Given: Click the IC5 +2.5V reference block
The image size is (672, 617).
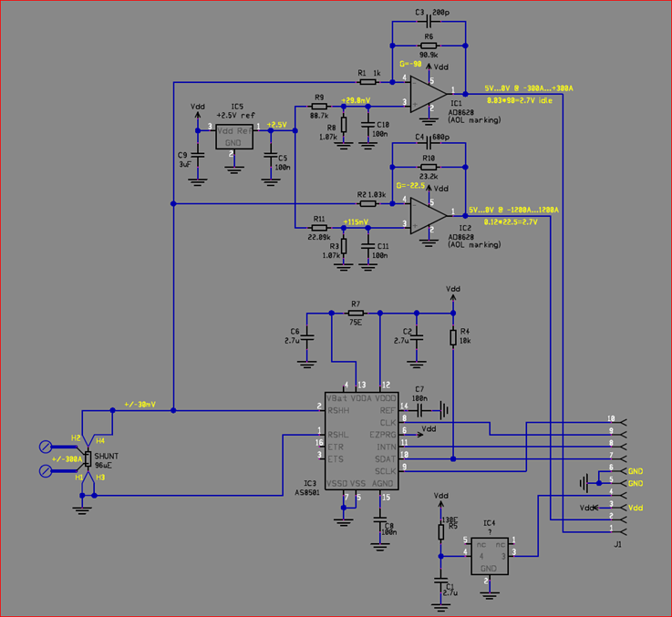Looking at the screenshot, I should pyautogui.click(x=234, y=135).
